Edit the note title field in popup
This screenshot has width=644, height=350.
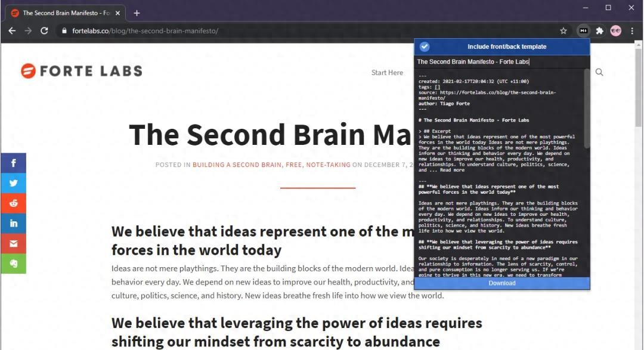point(502,61)
